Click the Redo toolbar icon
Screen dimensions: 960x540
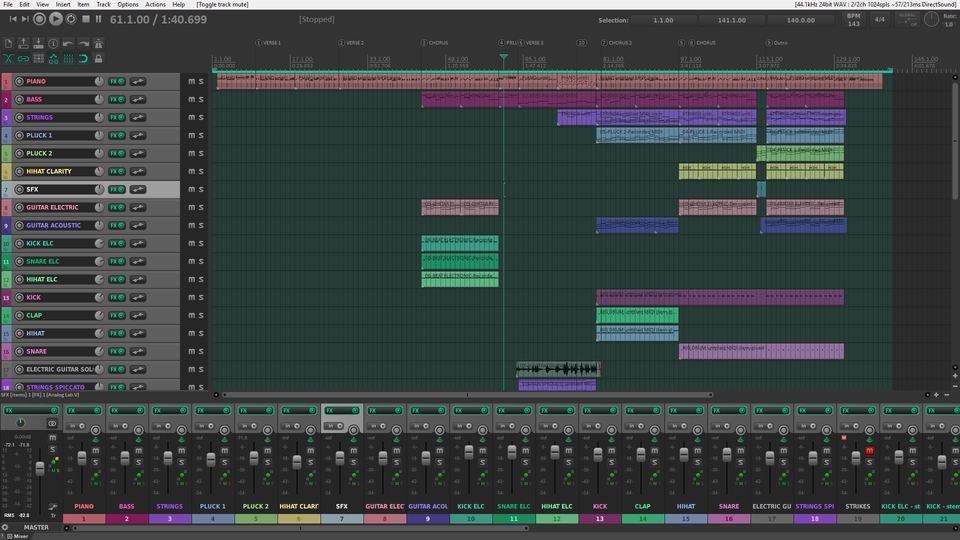[x=83, y=43]
